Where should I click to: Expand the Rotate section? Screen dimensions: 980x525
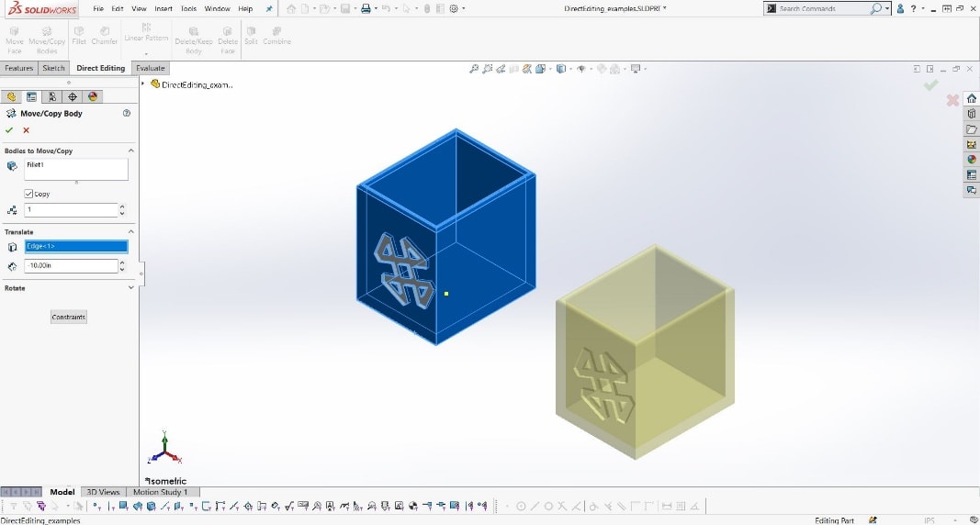coord(130,288)
